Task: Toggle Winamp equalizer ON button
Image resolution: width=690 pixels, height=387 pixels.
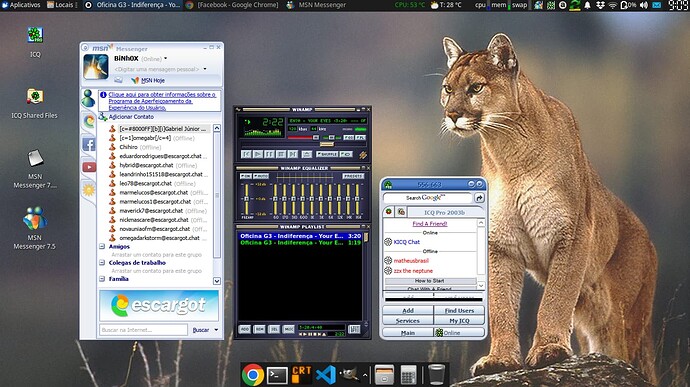Action: click(246, 176)
